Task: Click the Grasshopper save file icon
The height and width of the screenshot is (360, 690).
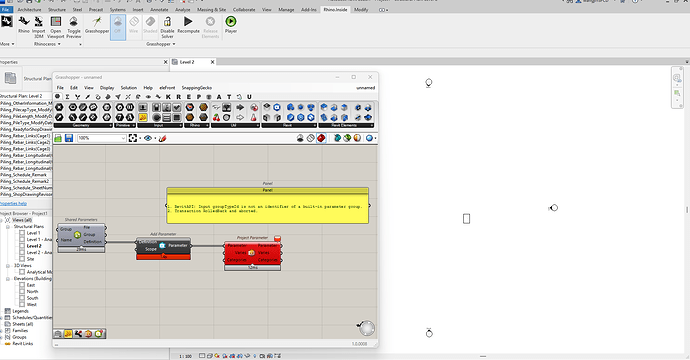Action: 69,138
